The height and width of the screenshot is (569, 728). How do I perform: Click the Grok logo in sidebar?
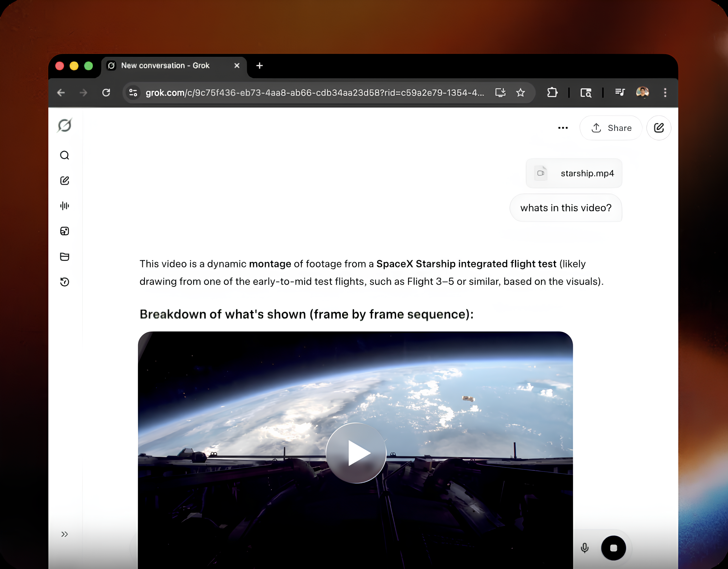coord(65,125)
